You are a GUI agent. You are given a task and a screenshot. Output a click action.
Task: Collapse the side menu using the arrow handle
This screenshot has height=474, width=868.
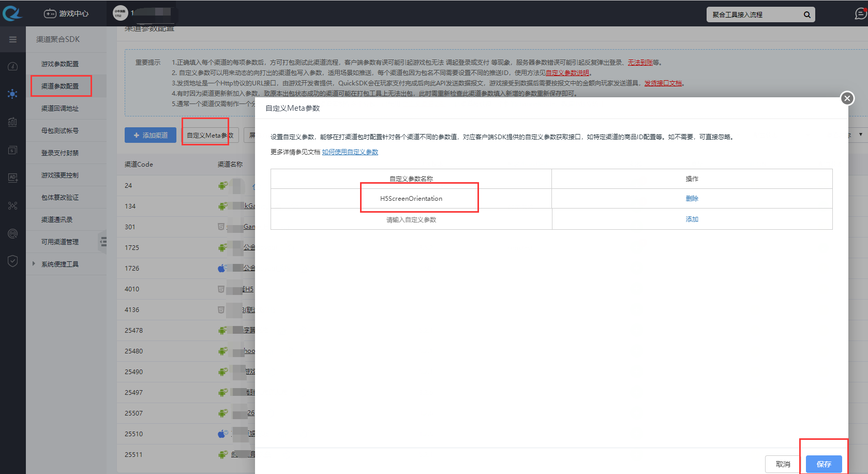pyautogui.click(x=103, y=242)
